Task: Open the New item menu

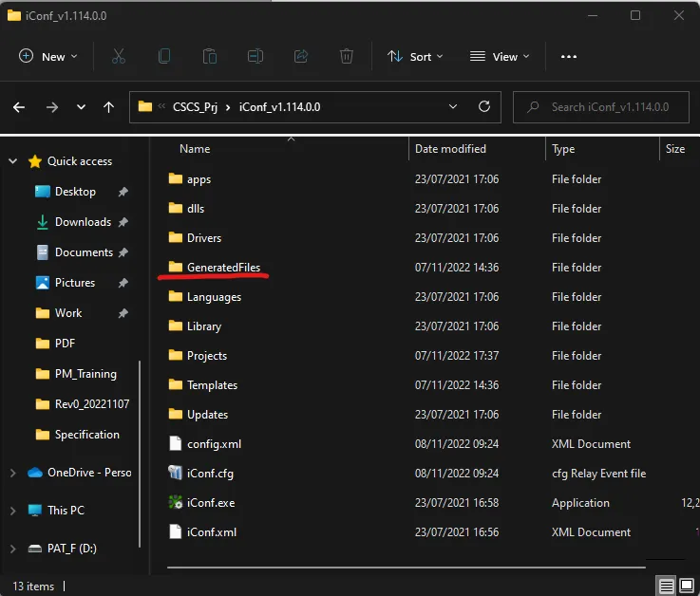Action: [48, 57]
